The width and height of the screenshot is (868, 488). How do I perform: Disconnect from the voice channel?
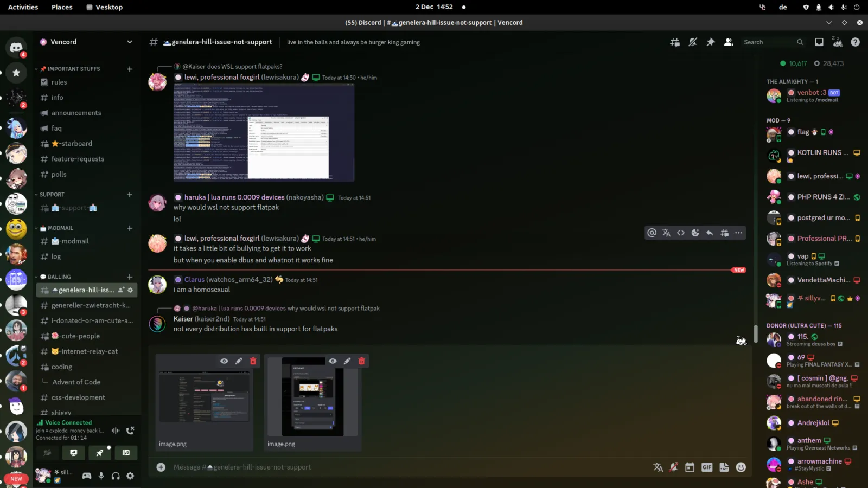point(130,431)
